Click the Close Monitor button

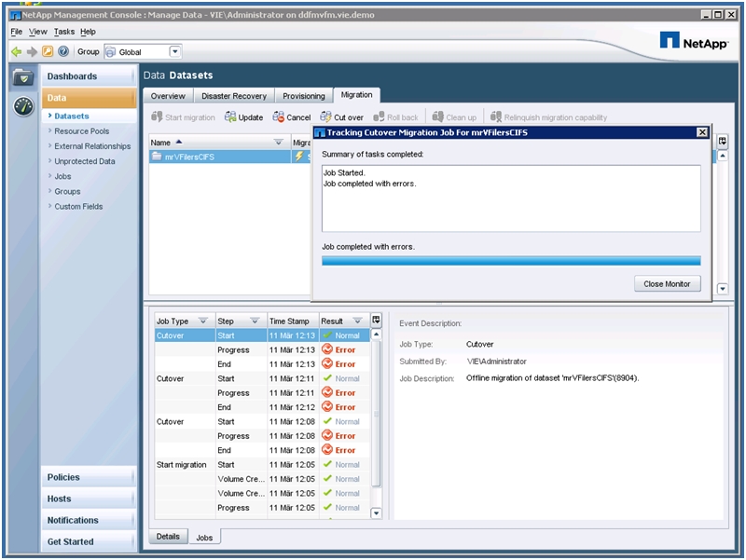(x=667, y=283)
